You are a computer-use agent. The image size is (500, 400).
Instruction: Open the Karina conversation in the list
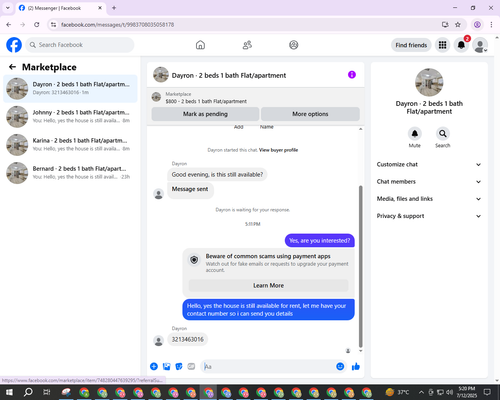(x=70, y=145)
